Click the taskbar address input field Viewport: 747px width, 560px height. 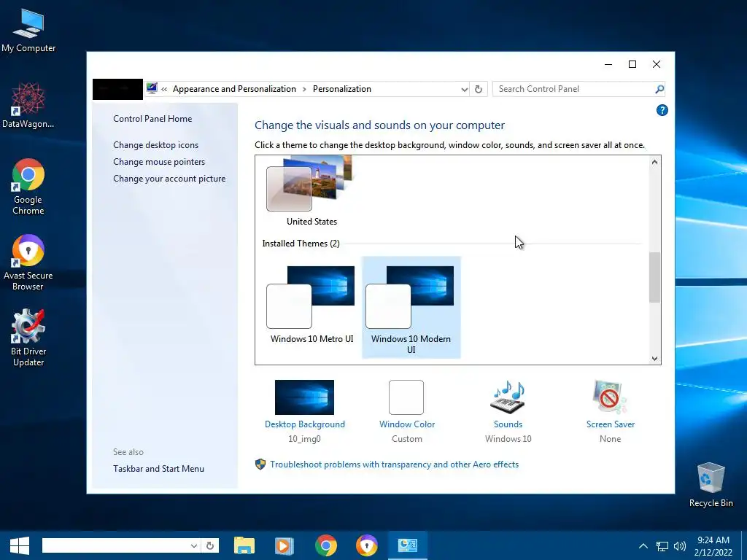pos(115,545)
